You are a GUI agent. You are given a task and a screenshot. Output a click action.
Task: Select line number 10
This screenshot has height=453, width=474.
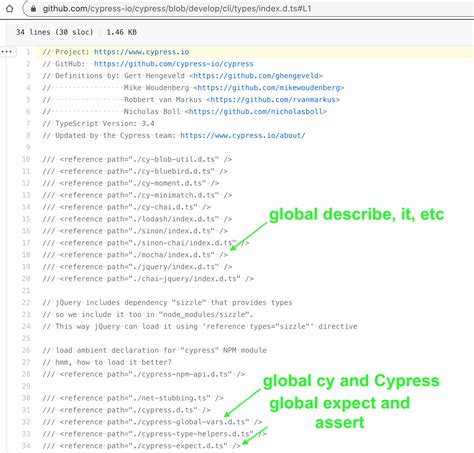[x=26, y=159]
